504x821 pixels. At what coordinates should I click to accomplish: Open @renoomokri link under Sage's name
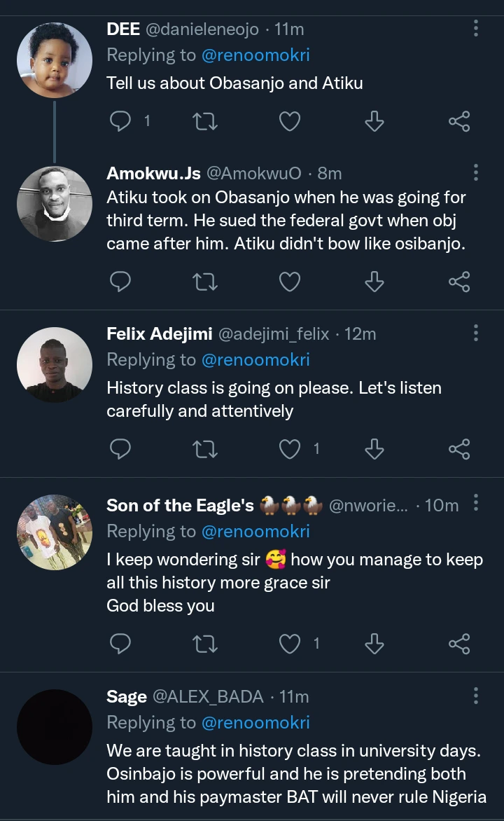(255, 722)
